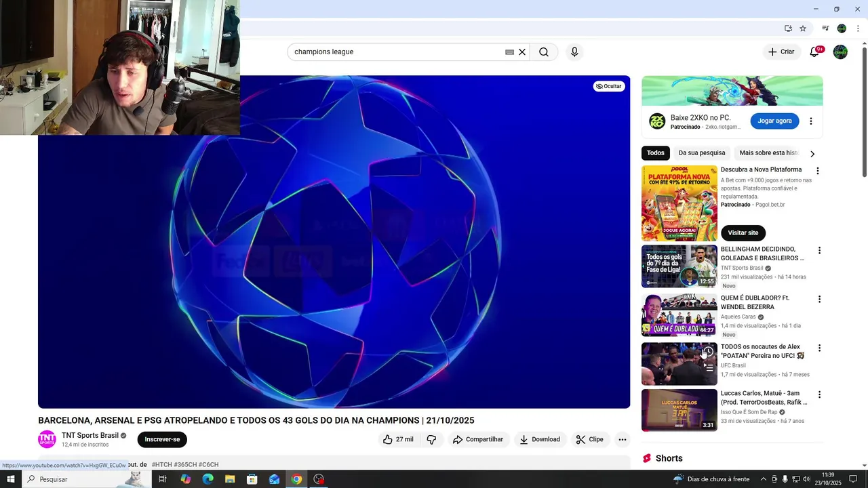Screen dimensions: 868x488
Task: Open Chrome media controls icon
Action: point(825,28)
